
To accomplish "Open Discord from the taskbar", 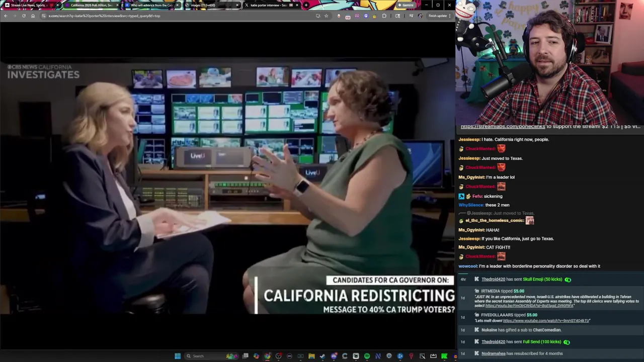I will (x=334, y=356).
